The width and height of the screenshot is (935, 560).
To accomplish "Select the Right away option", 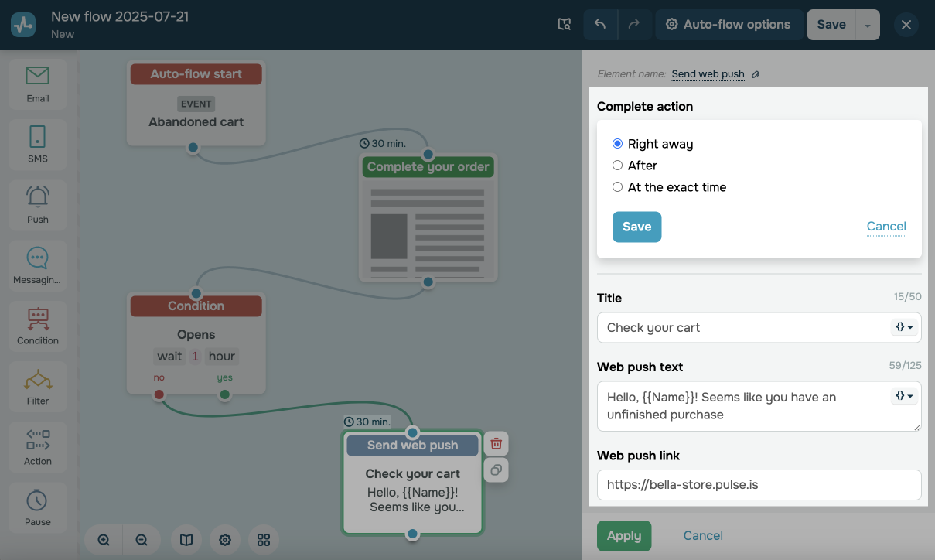I will (x=617, y=144).
